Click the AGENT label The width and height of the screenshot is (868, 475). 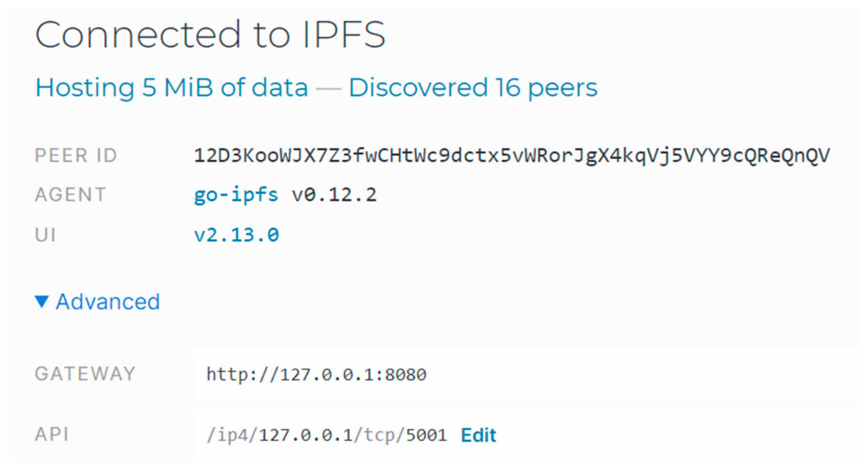pyautogui.click(x=70, y=194)
